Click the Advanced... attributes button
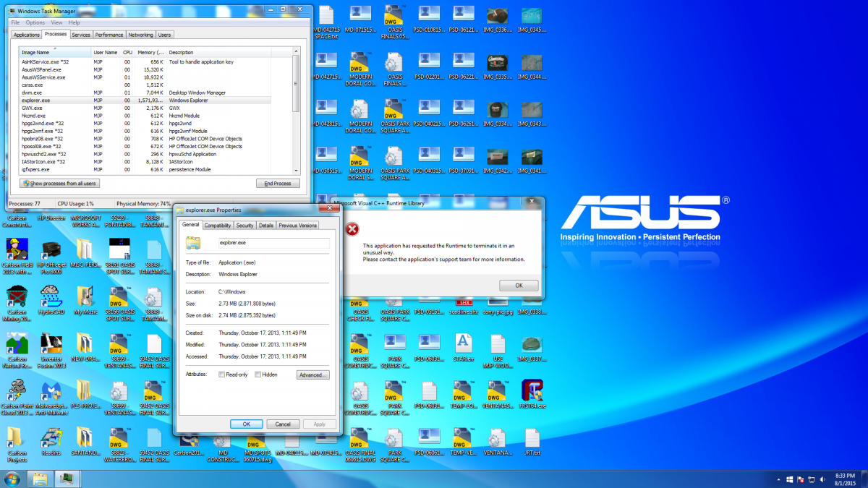868x488 pixels. 312,375
